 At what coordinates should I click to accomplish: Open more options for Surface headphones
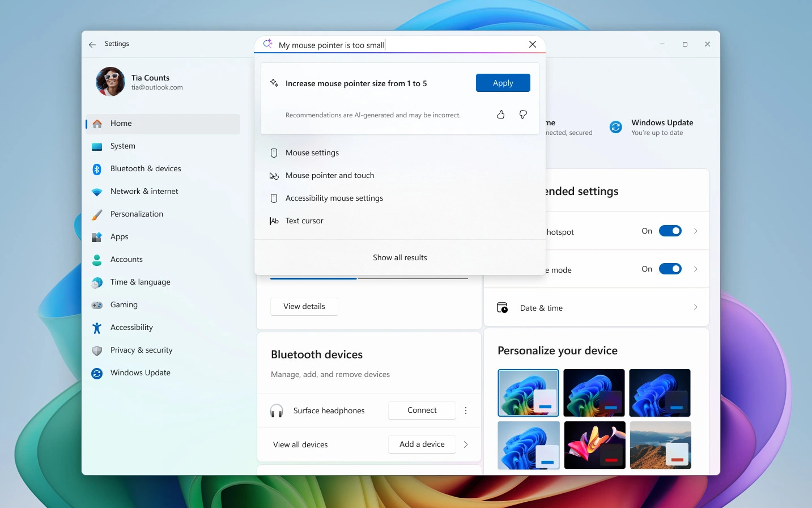point(466,410)
